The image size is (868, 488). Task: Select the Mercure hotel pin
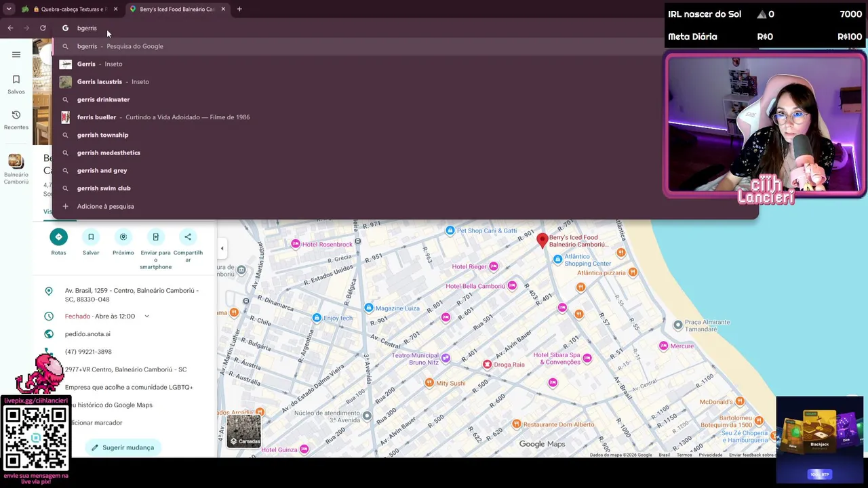click(663, 346)
